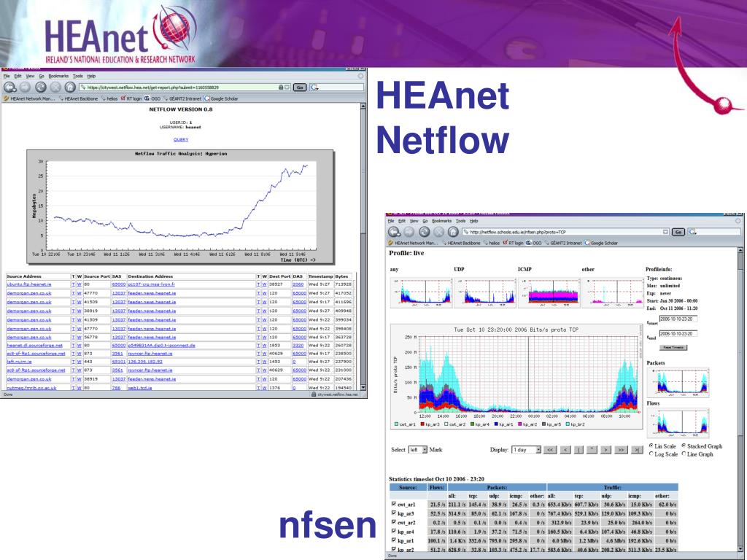Screen dimensions: 747x560
Task: Open Tools menu in Netflow browser window
Action: [x=77, y=76]
